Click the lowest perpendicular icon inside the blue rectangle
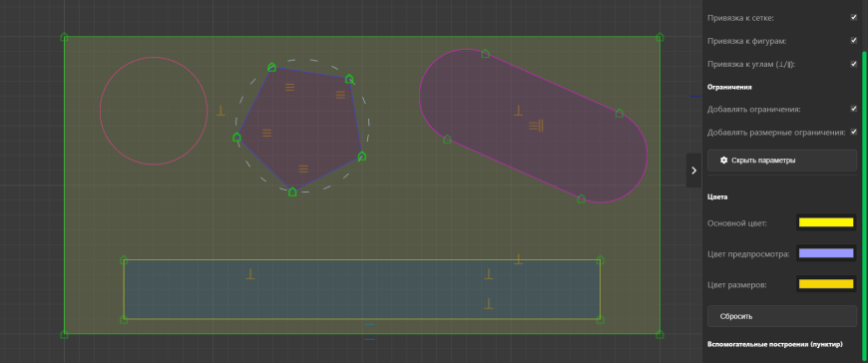 pyautogui.click(x=488, y=303)
